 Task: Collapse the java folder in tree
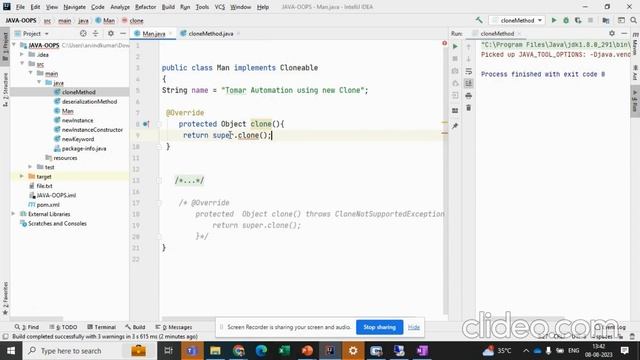[x=39, y=82]
